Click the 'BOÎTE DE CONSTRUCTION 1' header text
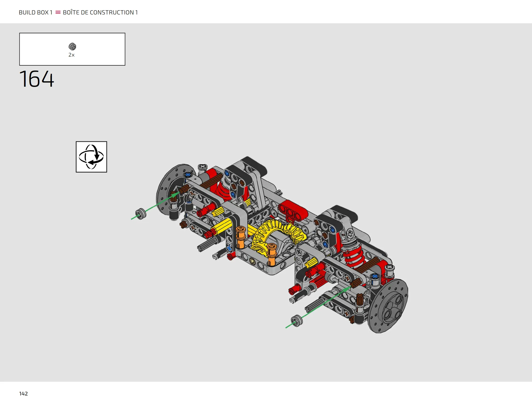The width and height of the screenshot is (532, 405). click(100, 12)
